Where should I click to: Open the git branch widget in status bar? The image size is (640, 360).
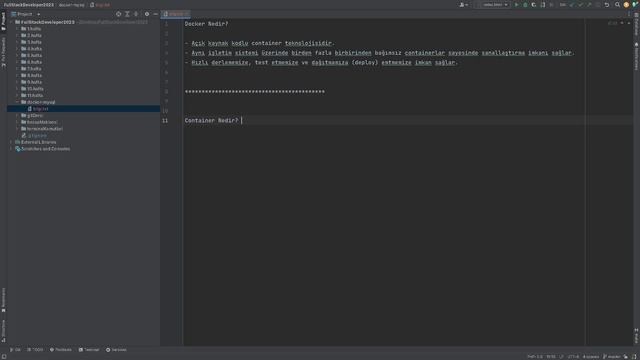(x=612, y=357)
